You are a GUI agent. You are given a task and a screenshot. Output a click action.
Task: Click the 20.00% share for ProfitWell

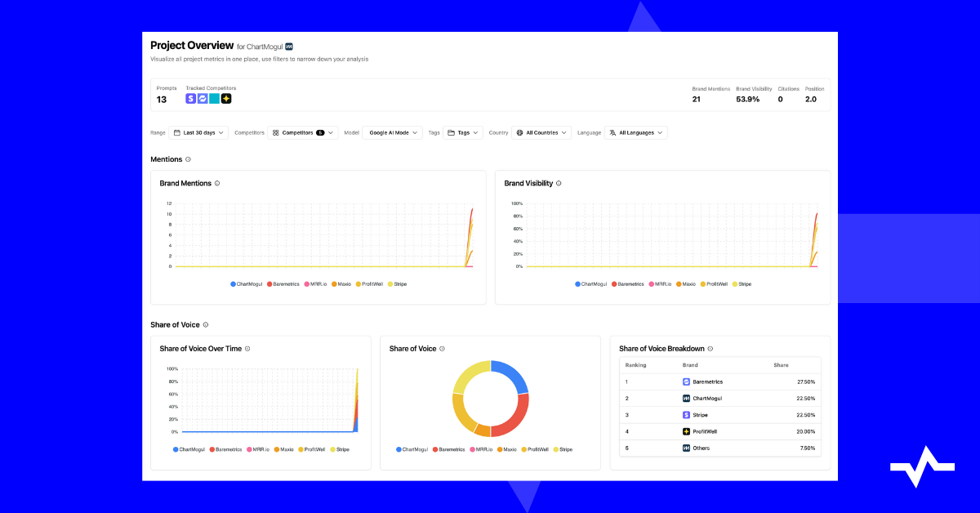click(806, 431)
